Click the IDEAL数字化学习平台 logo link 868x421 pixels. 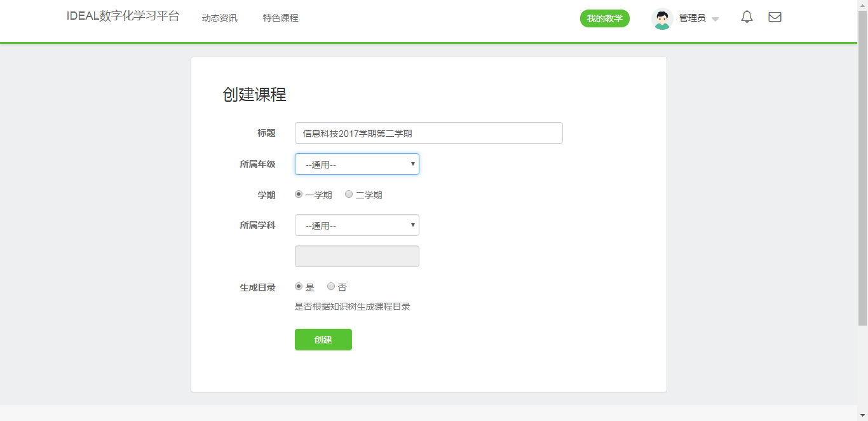point(123,17)
